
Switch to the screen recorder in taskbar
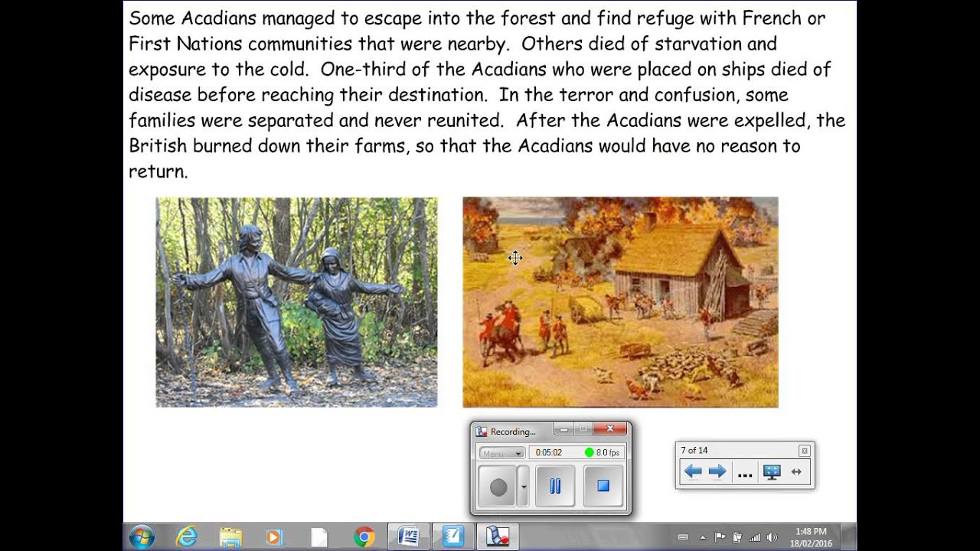pos(498,537)
